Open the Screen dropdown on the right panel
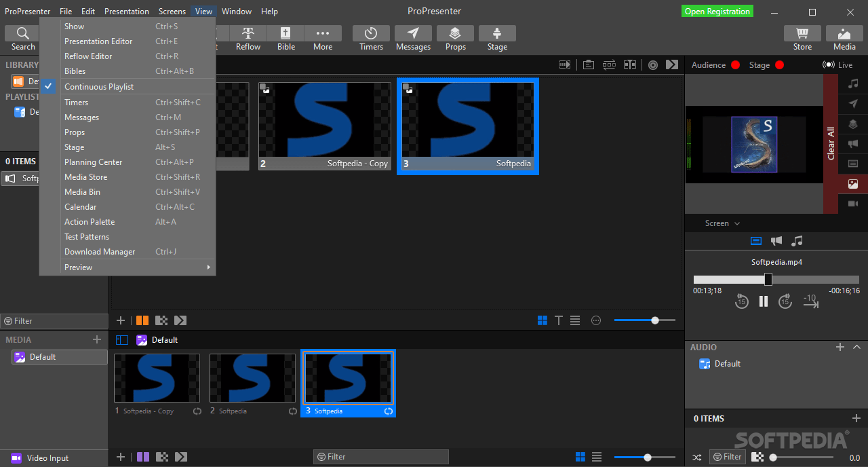This screenshot has width=868, height=467. pos(721,223)
